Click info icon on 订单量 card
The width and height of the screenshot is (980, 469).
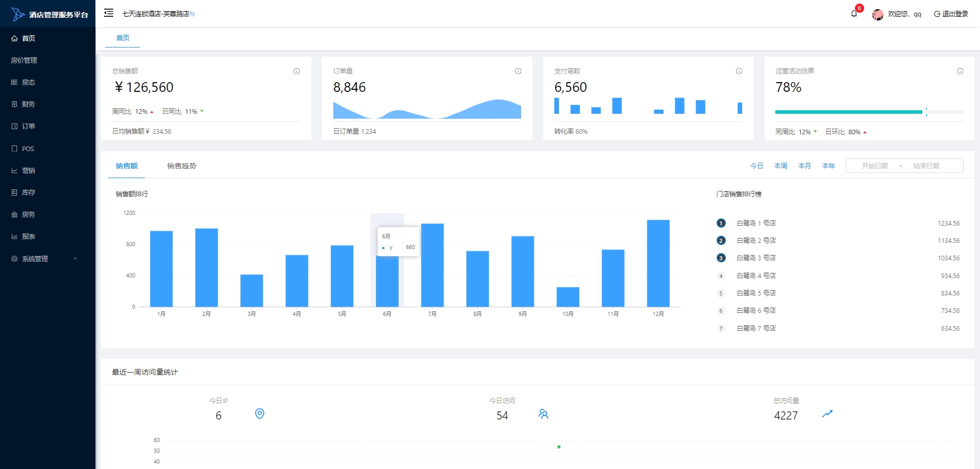tap(518, 71)
